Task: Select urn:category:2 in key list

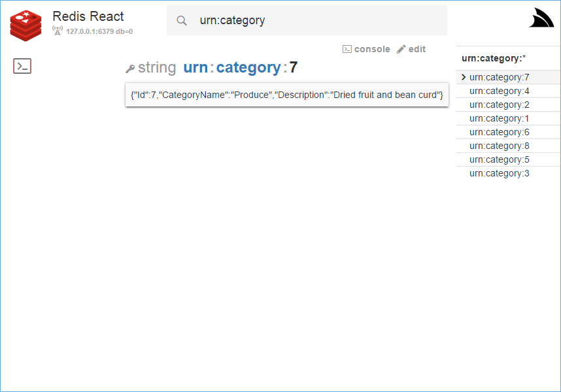Action: (x=500, y=105)
